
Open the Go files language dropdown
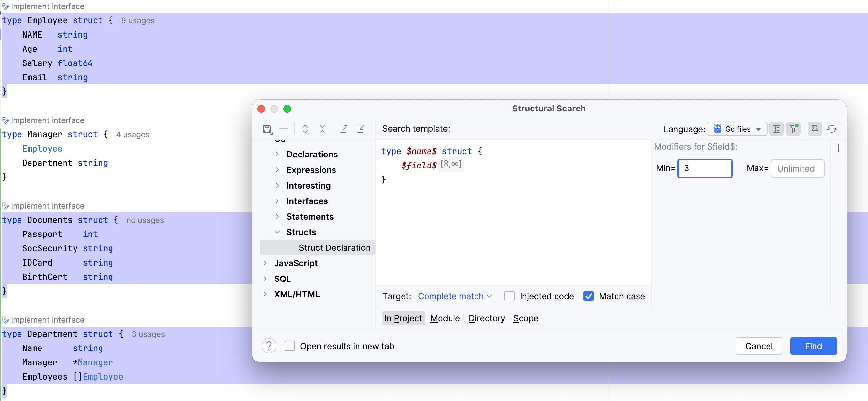coord(737,129)
